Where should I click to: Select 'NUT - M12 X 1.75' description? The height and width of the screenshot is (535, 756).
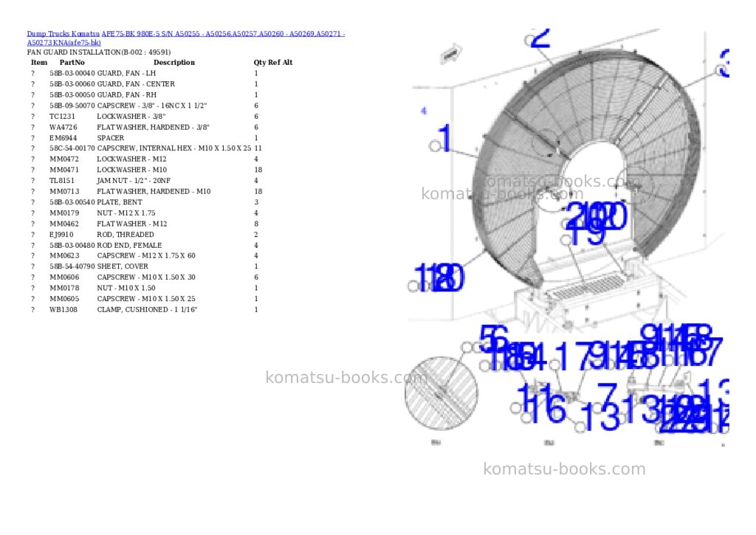coord(126,213)
